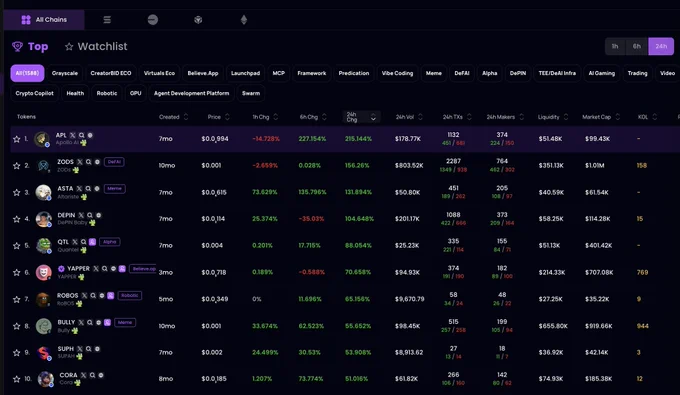Toggle the 24h Chg sort order
The image size is (680, 395).
[373, 117]
